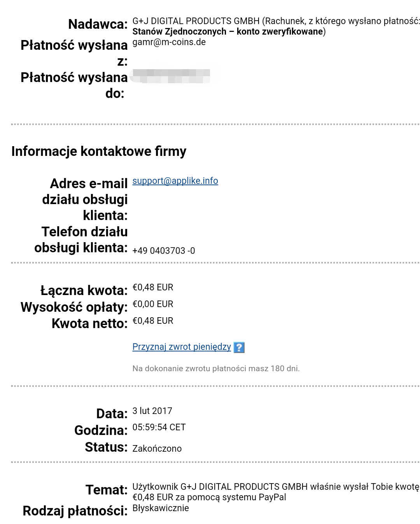Click the time 05:59:54 CET
420x524 pixels.
tap(159, 427)
